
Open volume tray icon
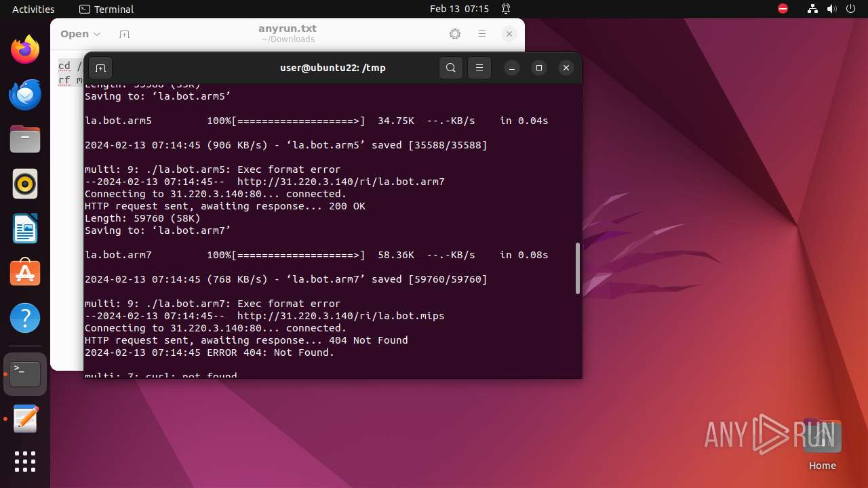pyautogui.click(x=832, y=9)
